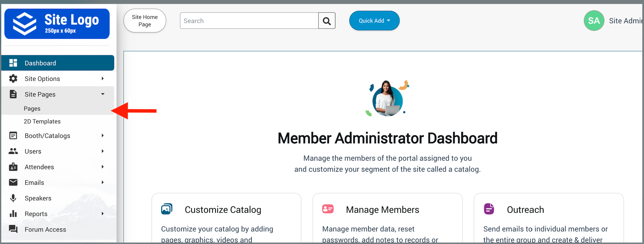Screen dimensions: 644x244
Task: Click the Manage Members card icon
Action: 328,209
